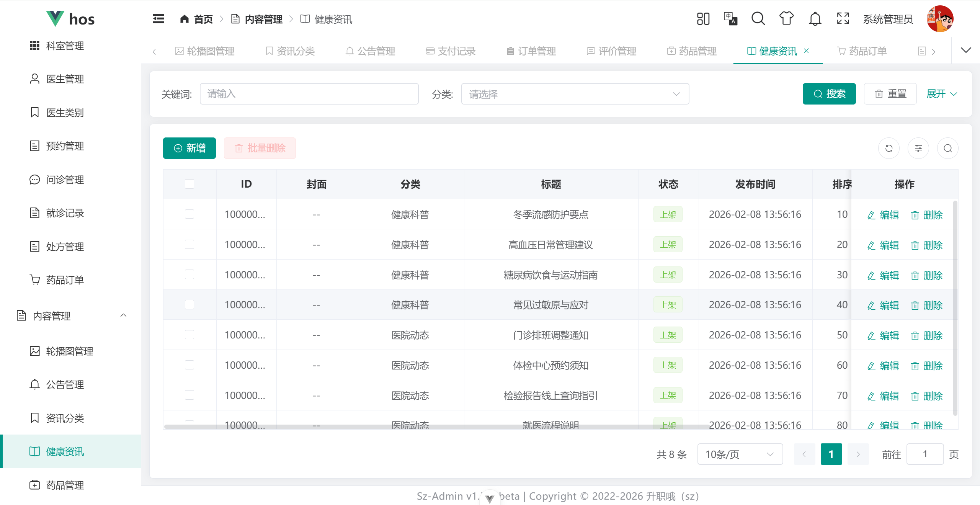Open 预约管理 in the sidebar
The height and width of the screenshot is (505, 980).
tap(65, 146)
